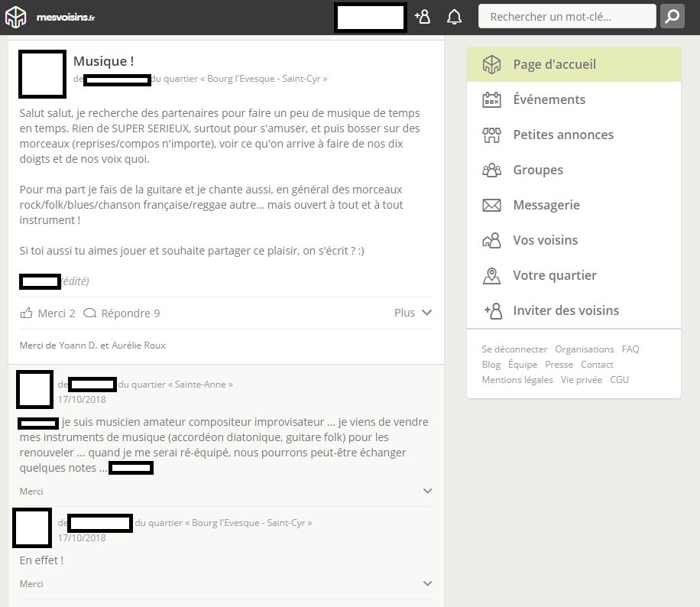
Task: Open the Vie privée footer link
Action: tap(581, 379)
